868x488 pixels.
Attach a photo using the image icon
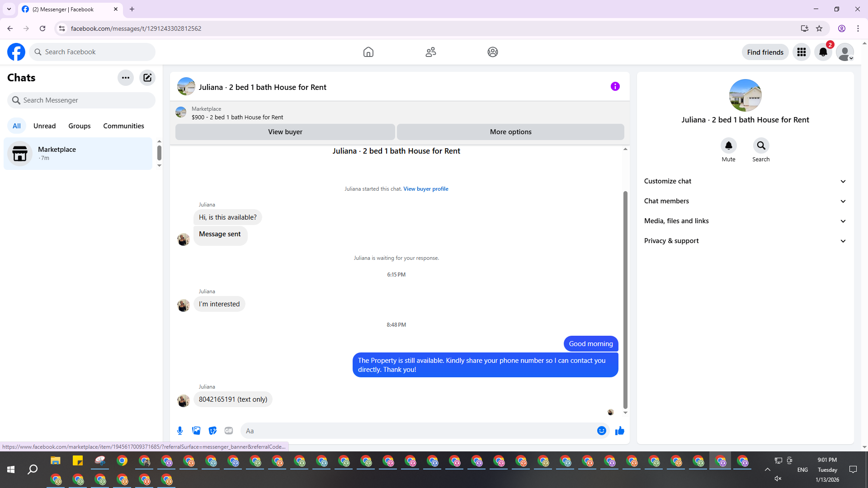coord(196,431)
